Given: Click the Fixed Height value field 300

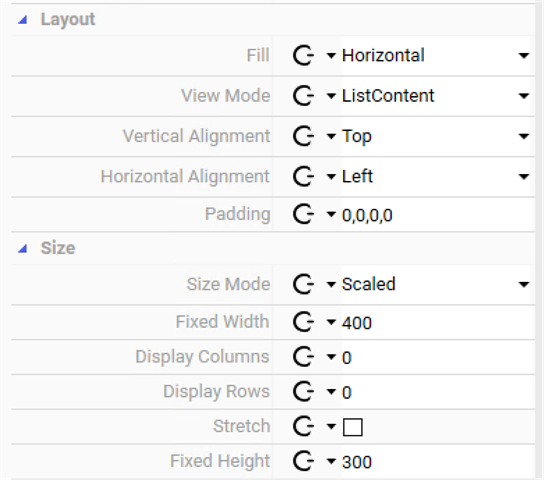Looking at the screenshot, I should tap(438, 461).
